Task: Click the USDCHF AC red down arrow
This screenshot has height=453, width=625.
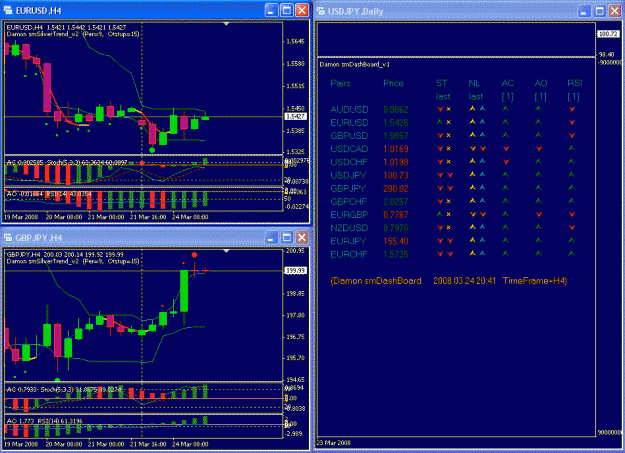Action: pos(506,162)
